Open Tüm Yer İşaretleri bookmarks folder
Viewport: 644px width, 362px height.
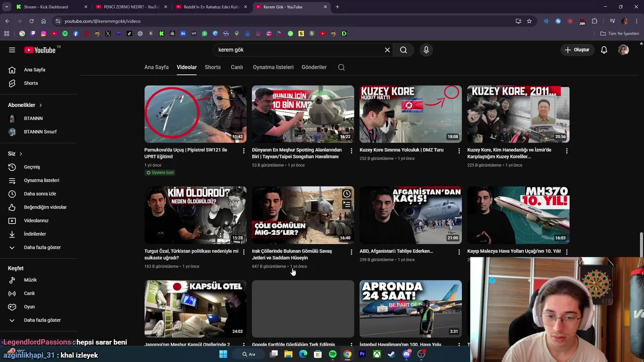(x=619, y=34)
